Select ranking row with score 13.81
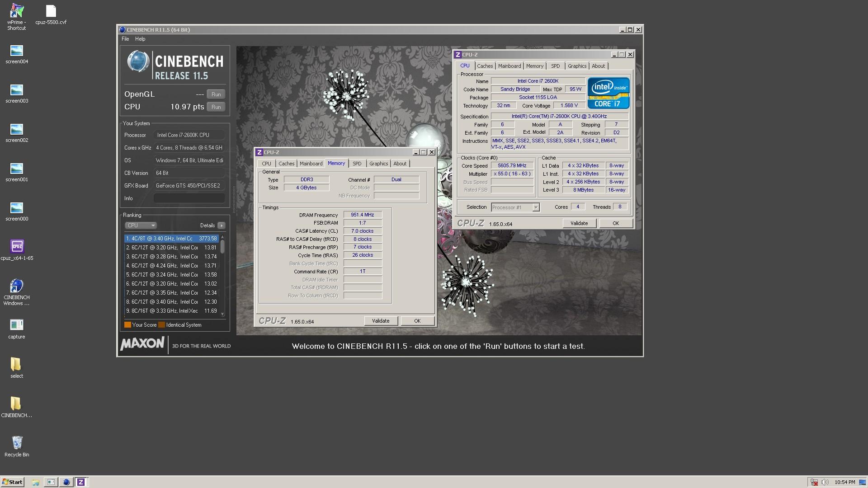The height and width of the screenshot is (488, 868). pyautogui.click(x=171, y=248)
